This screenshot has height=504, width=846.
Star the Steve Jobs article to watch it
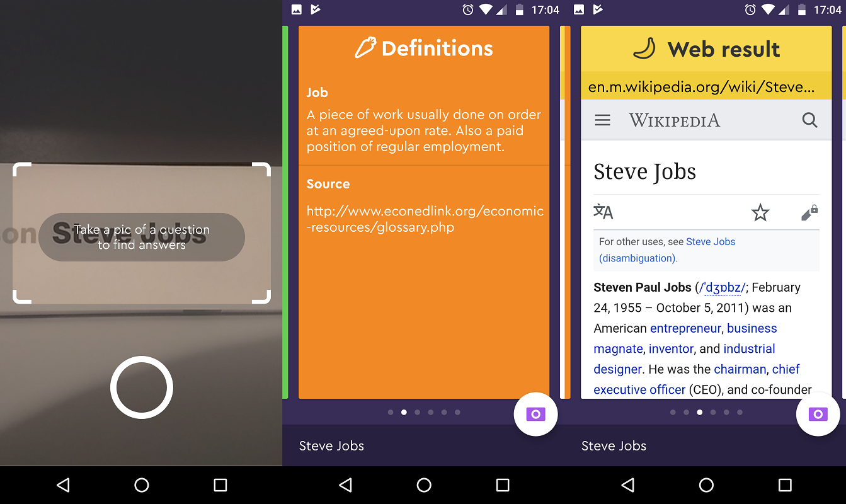pos(760,213)
